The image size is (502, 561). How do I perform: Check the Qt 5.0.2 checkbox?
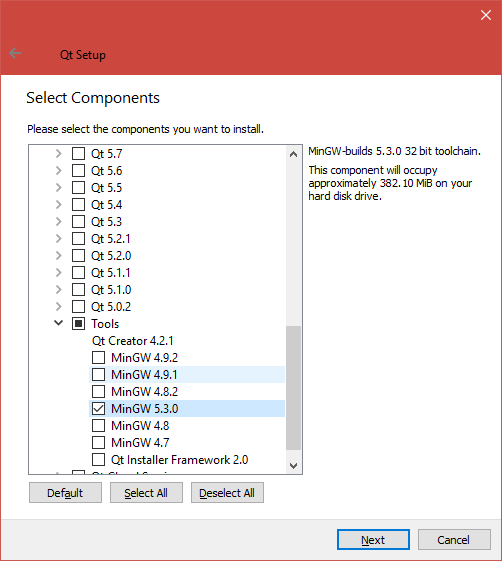[78, 306]
